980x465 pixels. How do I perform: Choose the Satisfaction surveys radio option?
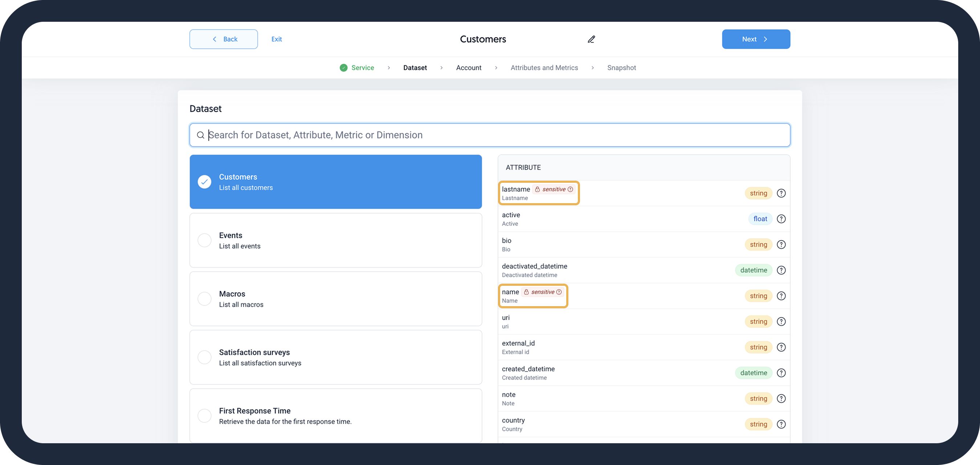pos(205,357)
